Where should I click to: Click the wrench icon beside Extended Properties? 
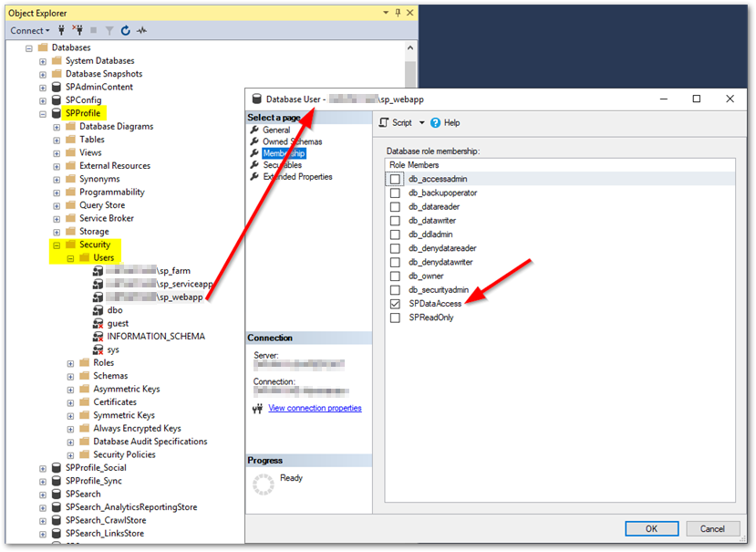pyautogui.click(x=254, y=177)
